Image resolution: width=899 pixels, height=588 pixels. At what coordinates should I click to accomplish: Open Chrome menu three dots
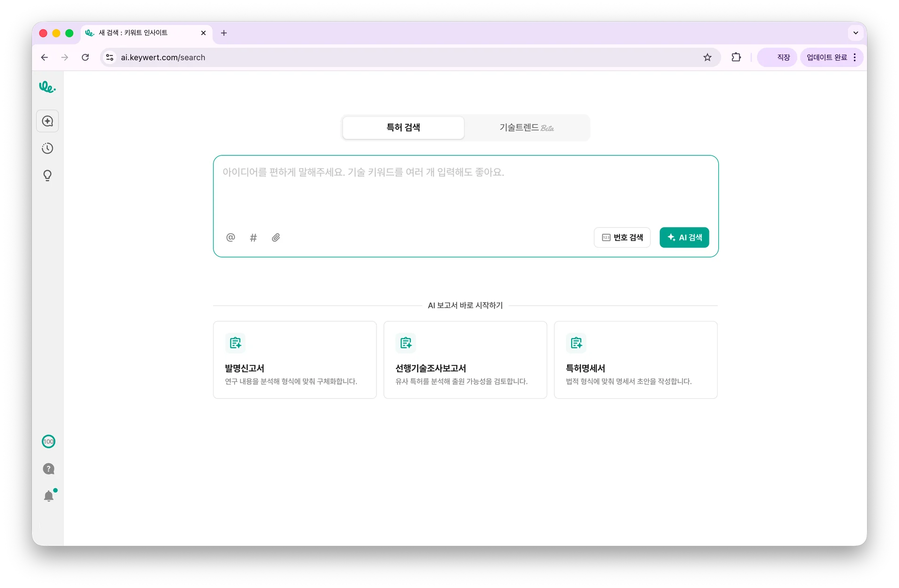[855, 57]
